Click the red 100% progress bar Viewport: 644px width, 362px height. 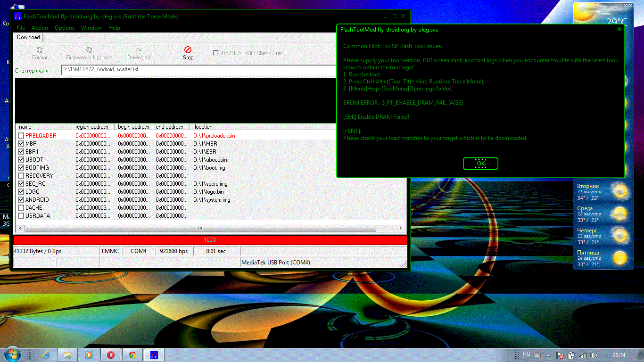pyautogui.click(x=210, y=240)
